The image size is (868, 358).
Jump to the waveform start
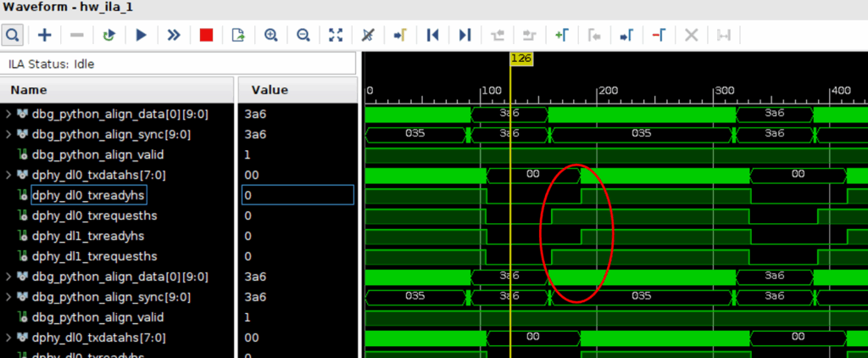[432, 36]
